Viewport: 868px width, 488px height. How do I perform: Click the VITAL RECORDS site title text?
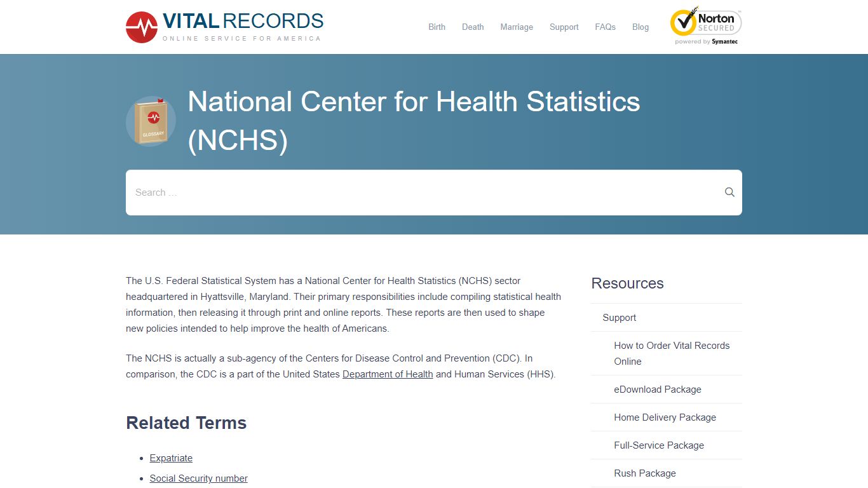pos(243,21)
